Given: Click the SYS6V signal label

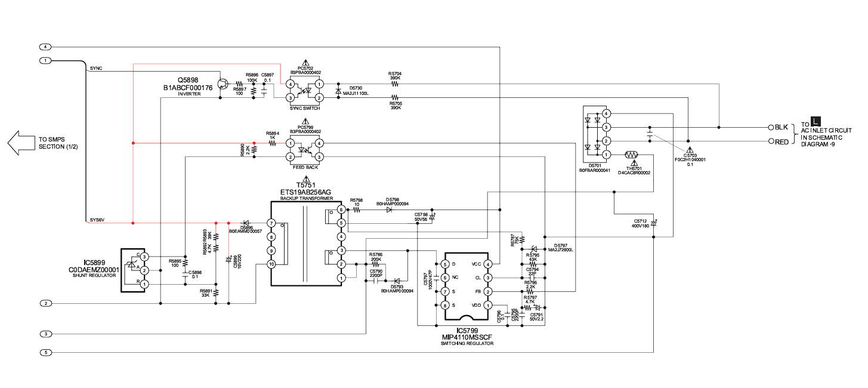Looking at the screenshot, I should tap(98, 220).
